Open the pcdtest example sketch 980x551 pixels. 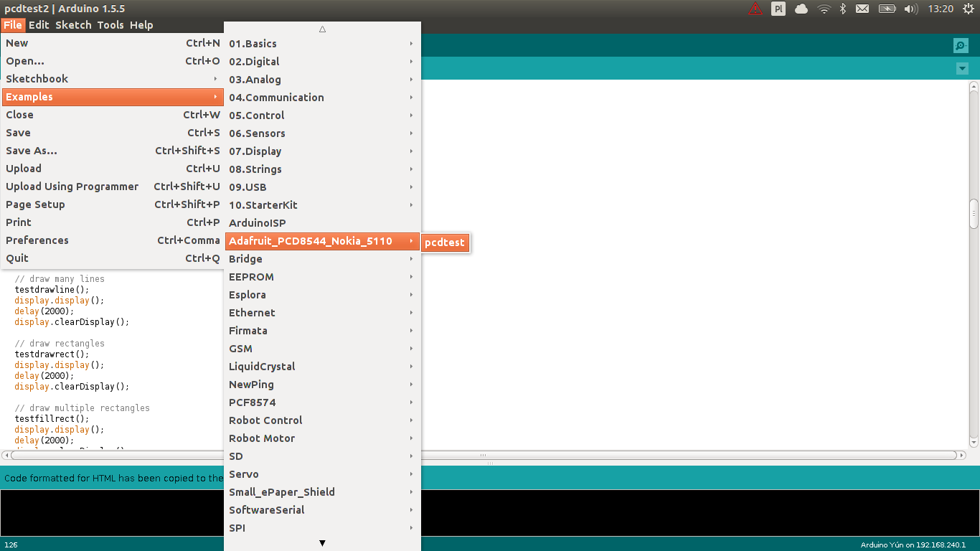point(445,242)
